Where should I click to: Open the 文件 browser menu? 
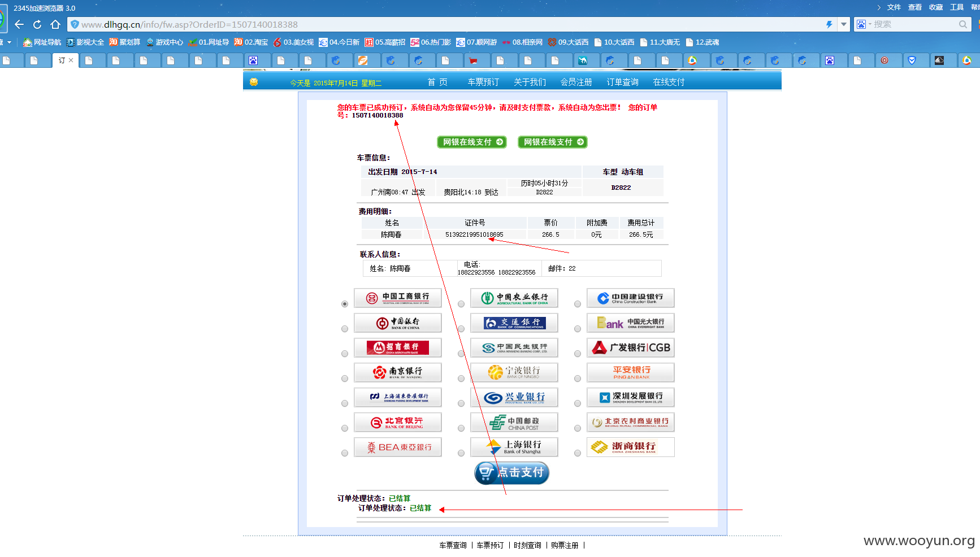point(894,7)
